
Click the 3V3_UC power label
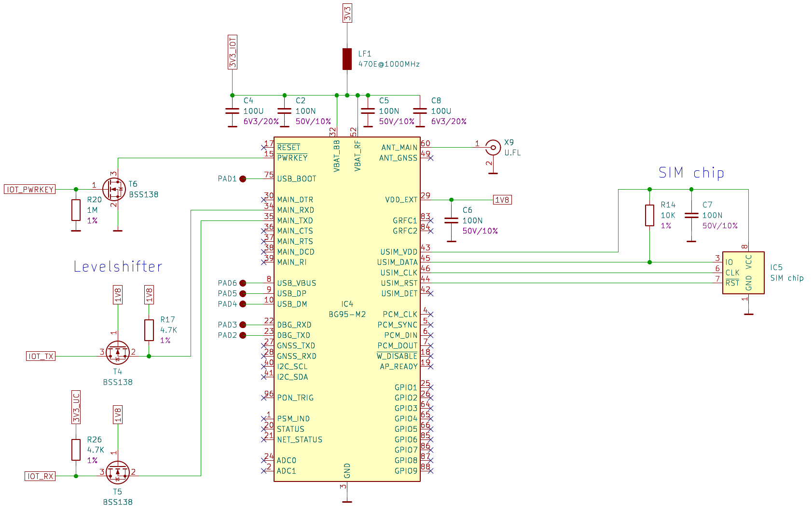(x=76, y=408)
